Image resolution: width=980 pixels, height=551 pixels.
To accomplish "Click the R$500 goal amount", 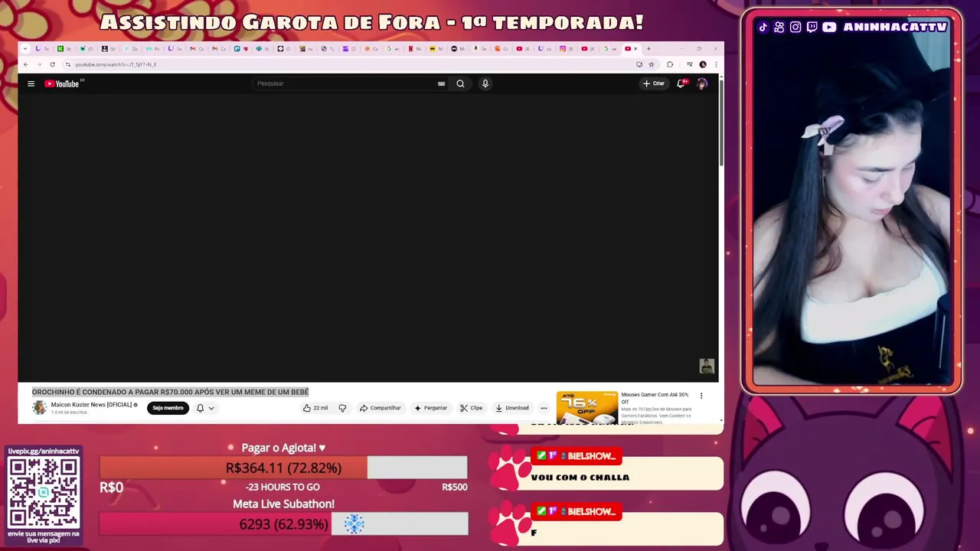I will click(454, 487).
